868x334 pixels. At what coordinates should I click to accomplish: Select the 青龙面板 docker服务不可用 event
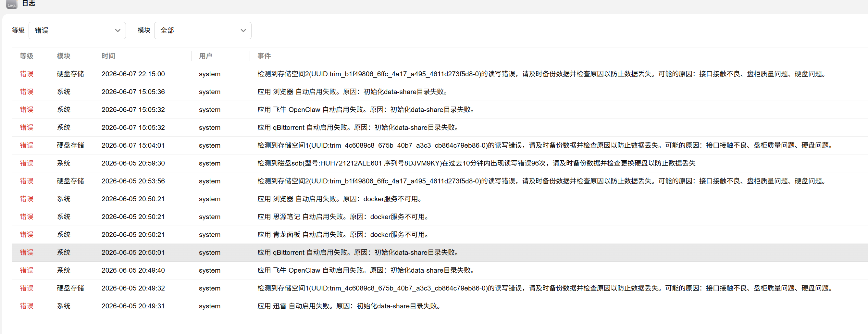343,235
